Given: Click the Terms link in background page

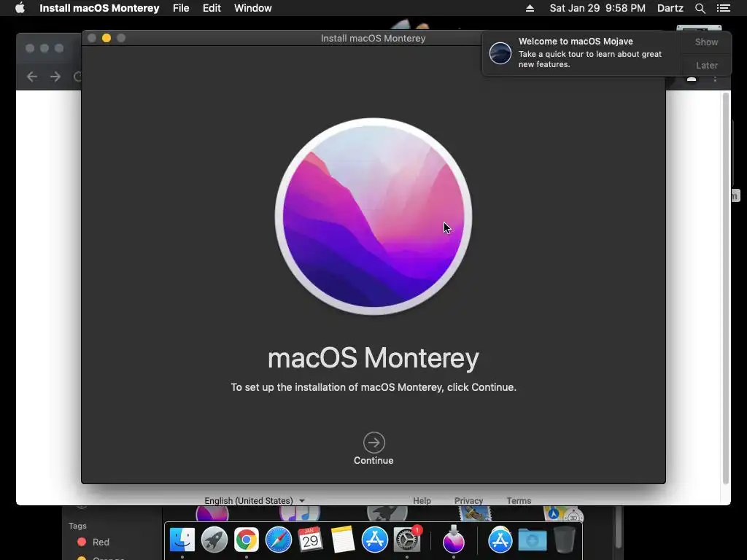Looking at the screenshot, I should click(519, 500).
